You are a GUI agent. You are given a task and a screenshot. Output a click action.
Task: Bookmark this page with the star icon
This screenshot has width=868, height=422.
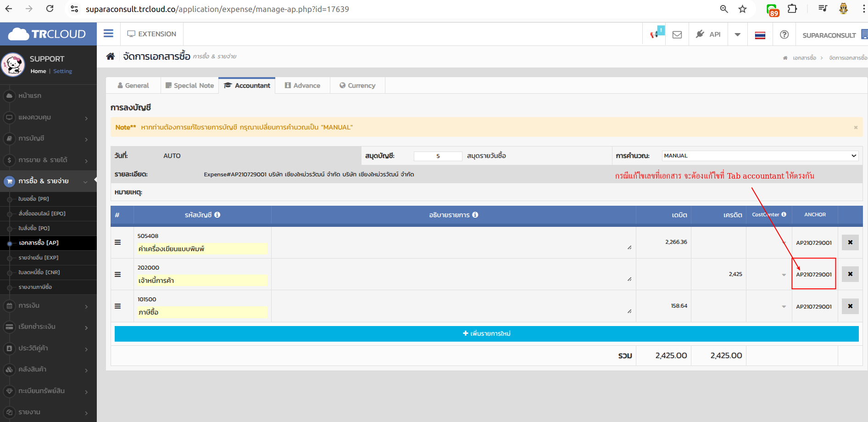coord(742,9)
